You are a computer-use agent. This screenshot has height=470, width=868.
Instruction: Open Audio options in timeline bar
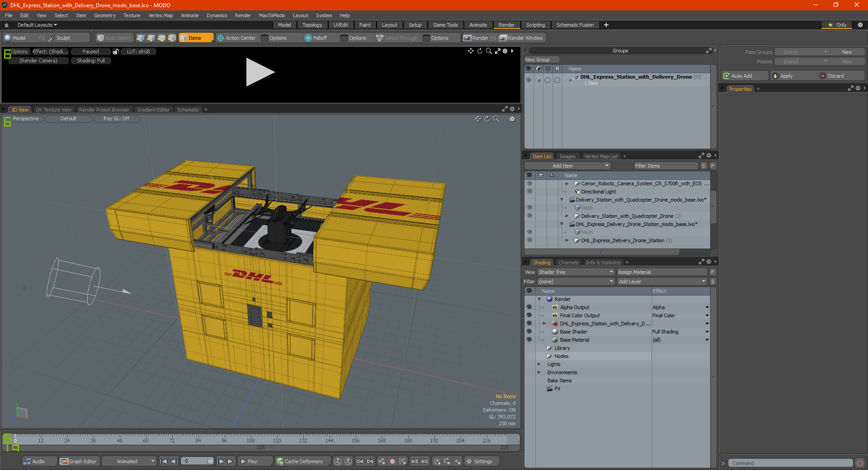coord(39,461)
